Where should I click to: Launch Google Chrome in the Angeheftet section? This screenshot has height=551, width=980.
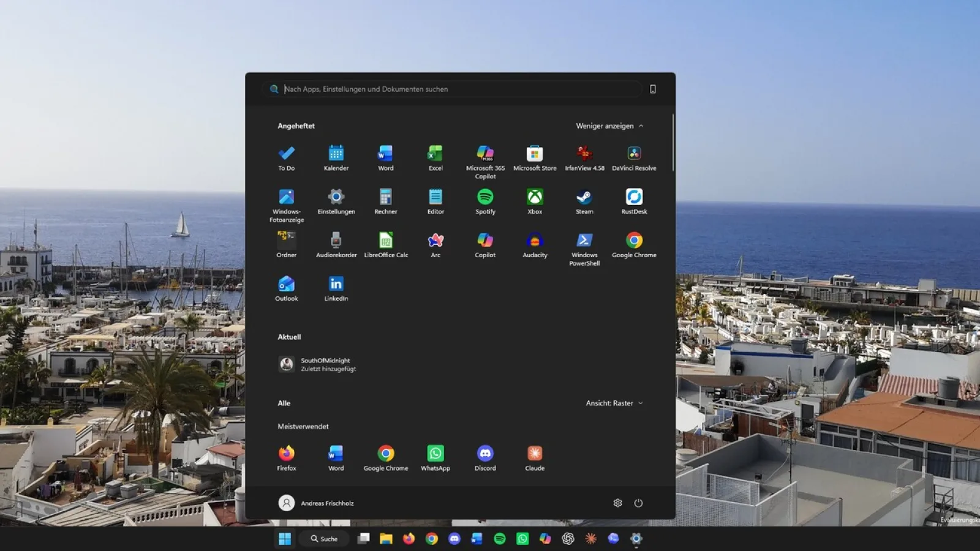click(x=634, y=245)
